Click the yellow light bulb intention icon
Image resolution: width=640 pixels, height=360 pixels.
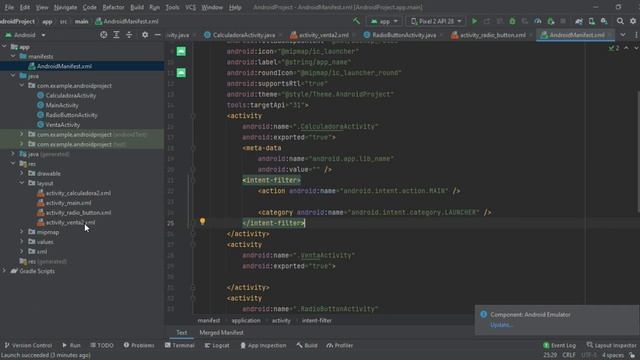pyautogui.click(x=202, y=222)
